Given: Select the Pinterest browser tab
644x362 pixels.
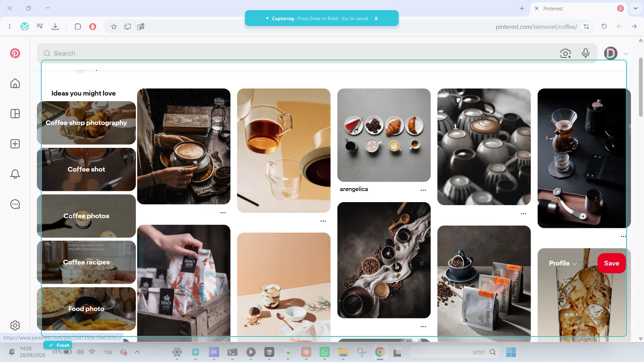Looking at the screenshot, I should coord(579,9).
